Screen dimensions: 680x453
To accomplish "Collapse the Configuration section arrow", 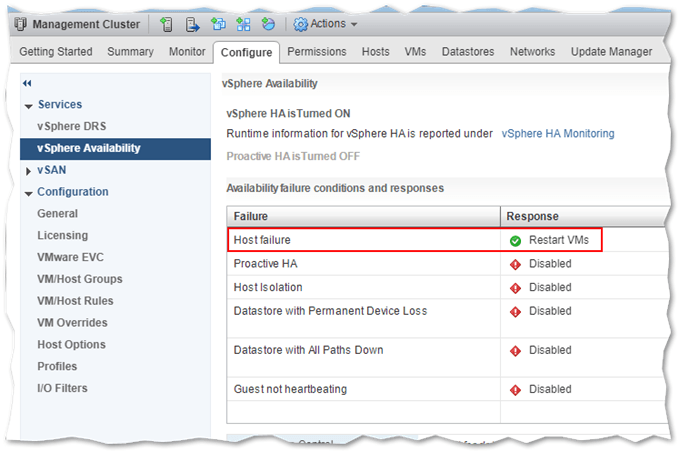I will (x=29, y=194).
